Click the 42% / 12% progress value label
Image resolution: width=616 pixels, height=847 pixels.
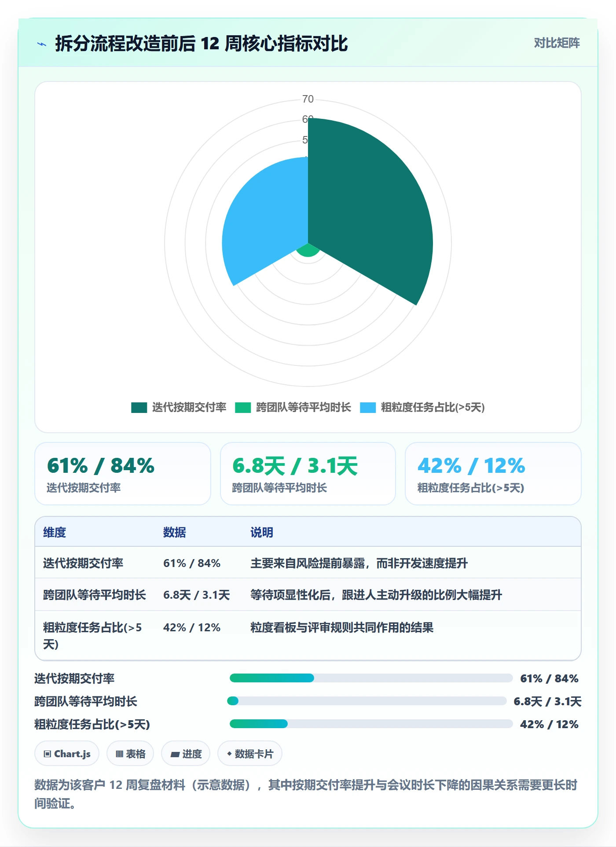coord(549,724)
